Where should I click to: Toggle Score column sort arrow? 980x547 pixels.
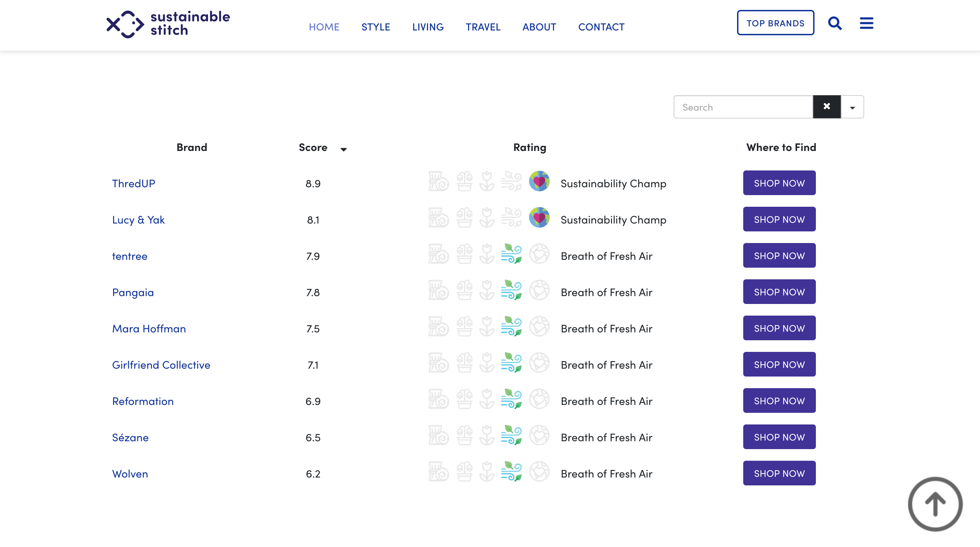[344, 149]
